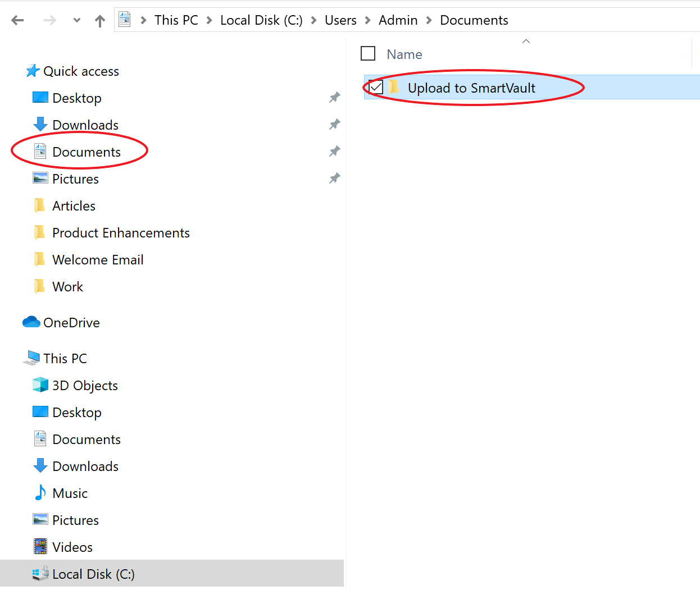Click the Downloads arrow icon under Quick access
The image size is (700, 590).
pos(40,124)
